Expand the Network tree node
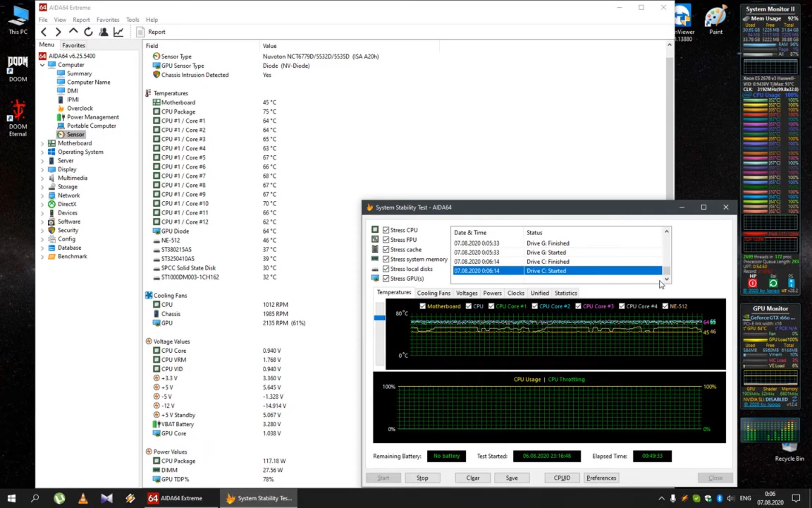This screenshot has width=812, height=508. [x=43, y=195]
